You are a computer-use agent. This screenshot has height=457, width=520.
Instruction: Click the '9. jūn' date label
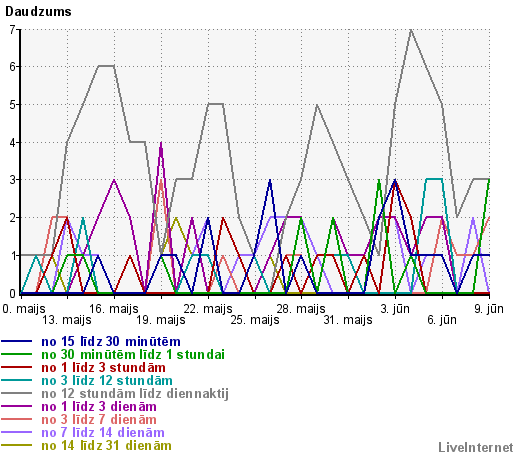pyautogui.click(x=489, y=309)
